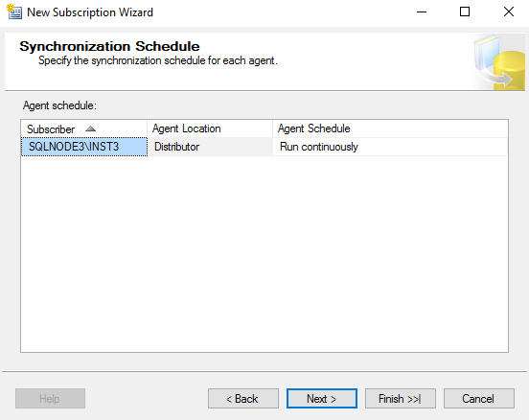Image resolution: width=529 pixels, height=420 pixels.
Task: Cancel the New Subscription Wizard
Action: click(x=479, y=398)
